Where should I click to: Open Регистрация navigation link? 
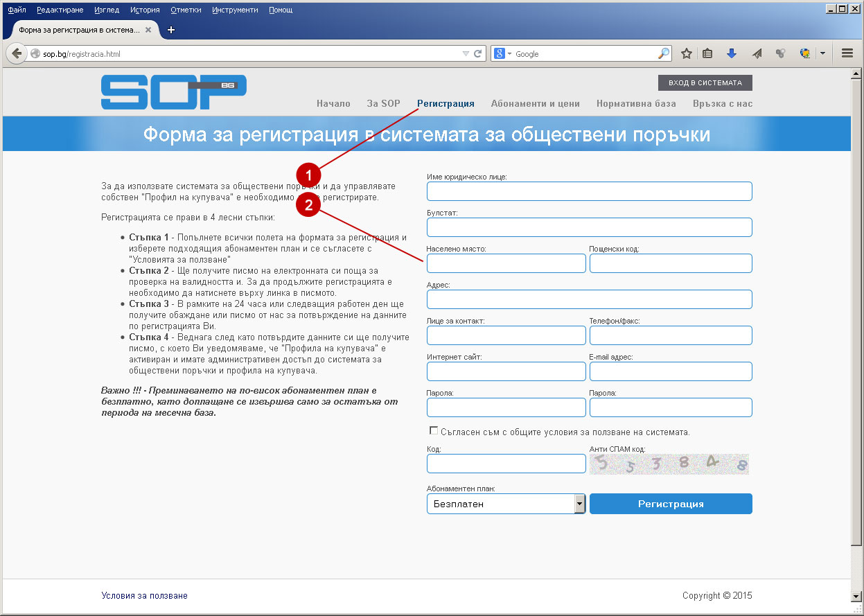[x=446, y=103]
